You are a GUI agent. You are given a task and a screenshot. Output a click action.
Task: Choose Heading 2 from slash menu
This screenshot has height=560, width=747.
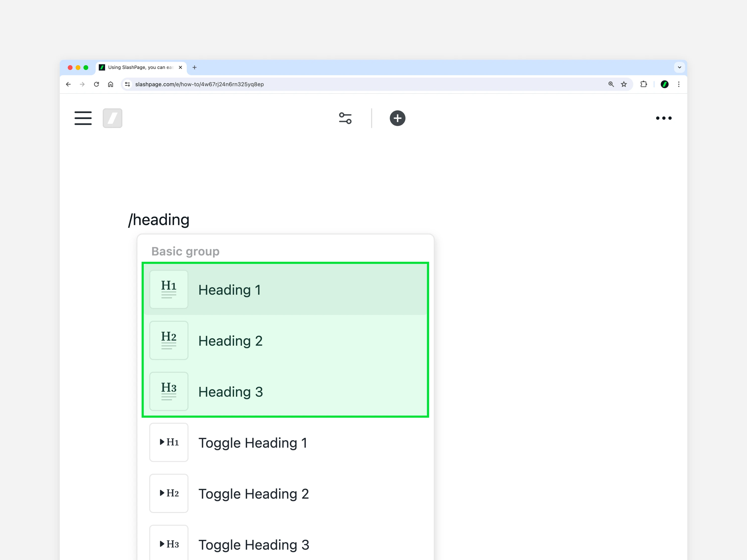click(x=285, y=340)
